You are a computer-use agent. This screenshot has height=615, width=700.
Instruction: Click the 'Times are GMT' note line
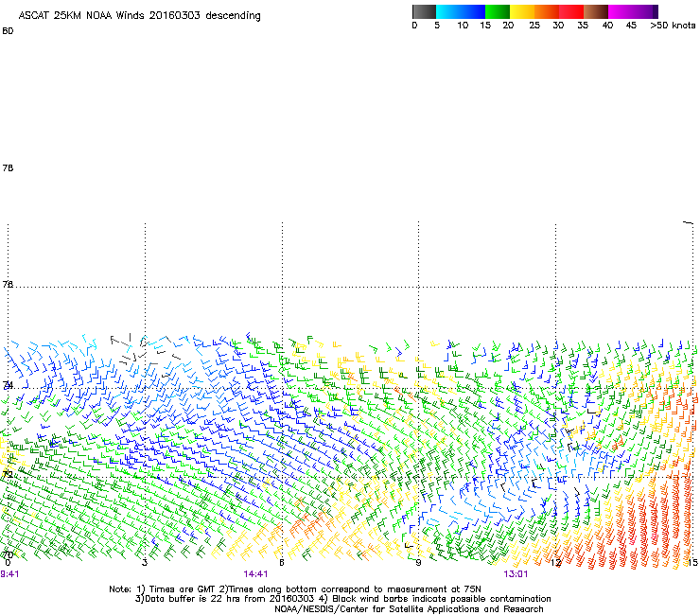[x=295, y=589]
